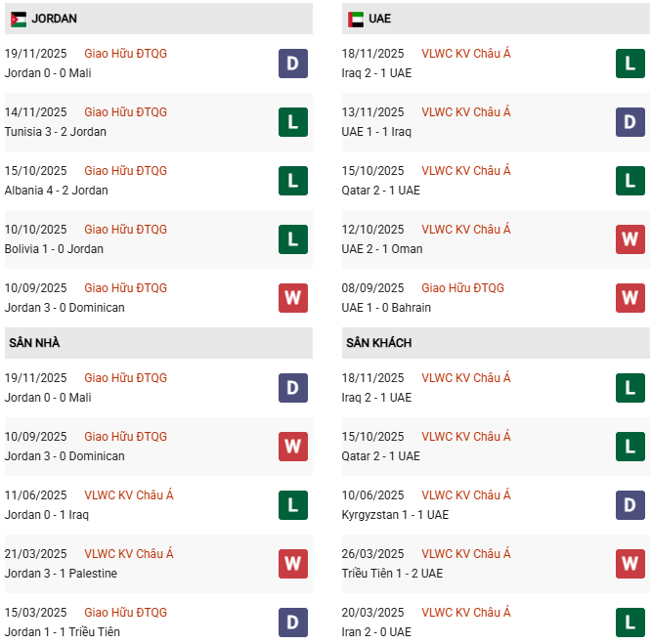
Task: Click L badge for Tunisia 3-2 Jordan
Action: coord(293,122)
